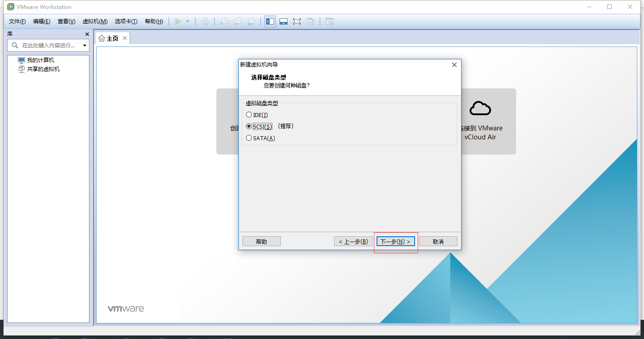
Task: Click the 虚拟磁盘类型 group label
Action: point(262,103)
